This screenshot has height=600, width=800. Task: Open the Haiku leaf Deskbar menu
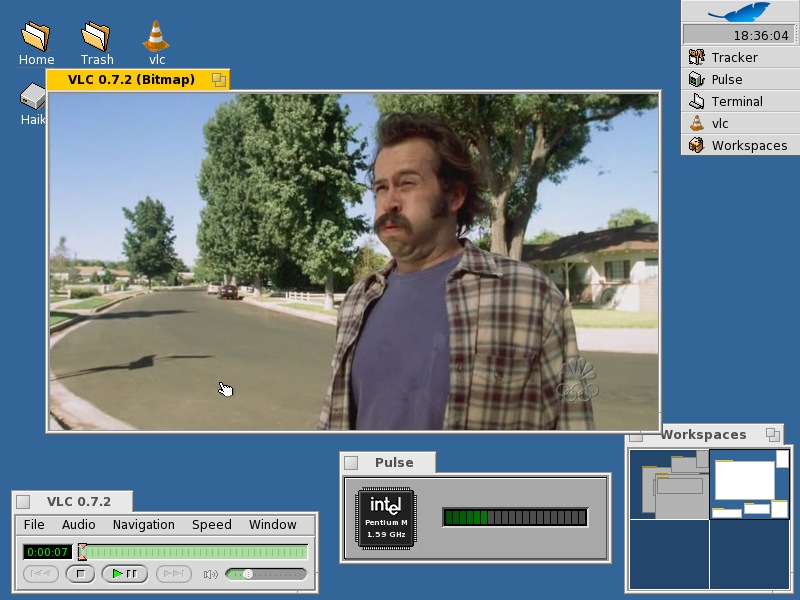(x=739, y=12)
